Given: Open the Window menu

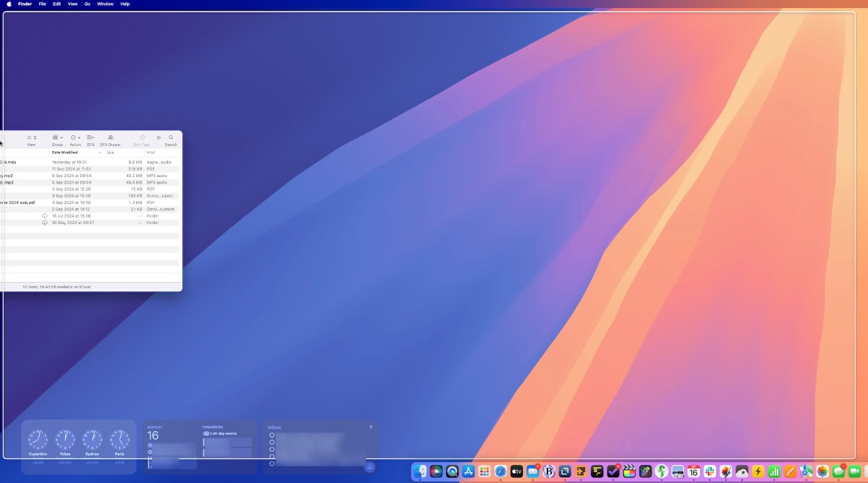Looking at the screenshot, I should point(105,4).
